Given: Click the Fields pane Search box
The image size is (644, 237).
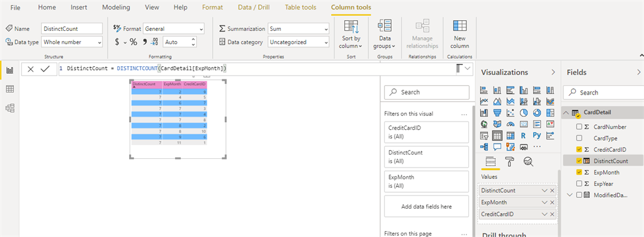Looking at the screenshot, I should [x=603, y=93].
